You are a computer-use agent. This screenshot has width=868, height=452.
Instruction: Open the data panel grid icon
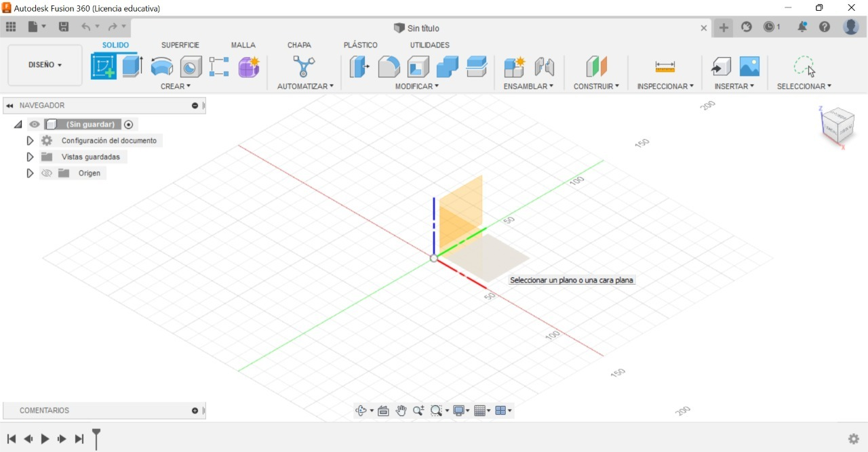click(11, 27)
